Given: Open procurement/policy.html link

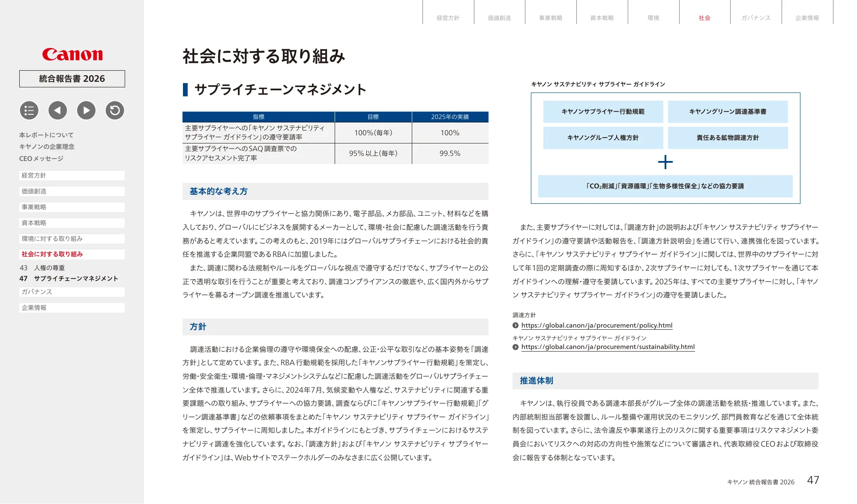Looking at the screenshot, I should coord(597,325).
